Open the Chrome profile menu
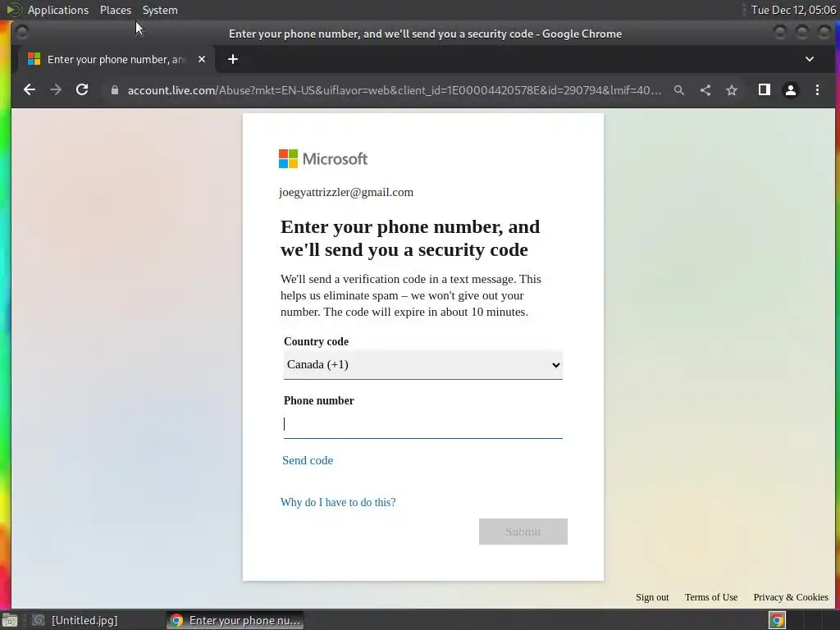The height and width of the screenshot is (630, 840). click(791, 90)
